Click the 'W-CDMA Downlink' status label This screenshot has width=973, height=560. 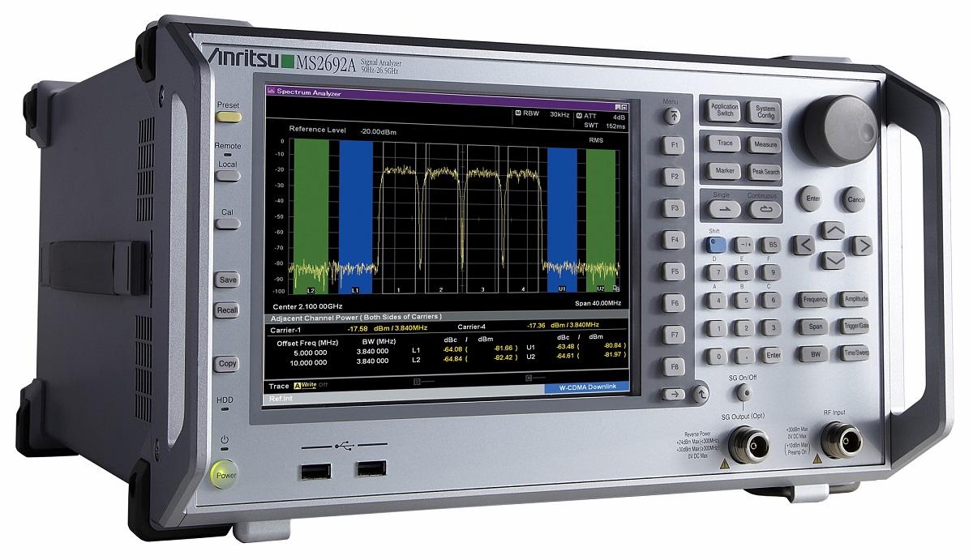click(587, 387)
